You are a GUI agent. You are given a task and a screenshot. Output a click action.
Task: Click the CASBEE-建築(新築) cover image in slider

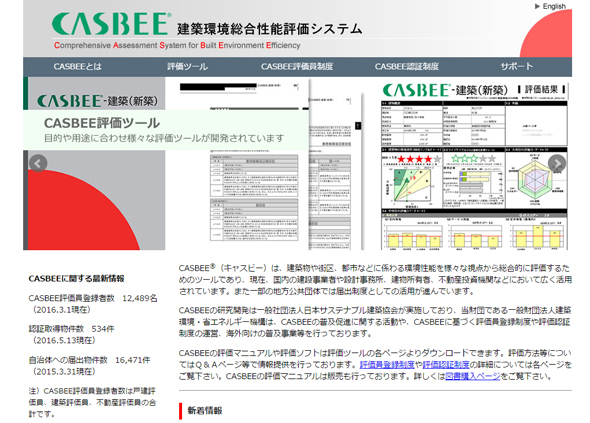pos(94,164)
